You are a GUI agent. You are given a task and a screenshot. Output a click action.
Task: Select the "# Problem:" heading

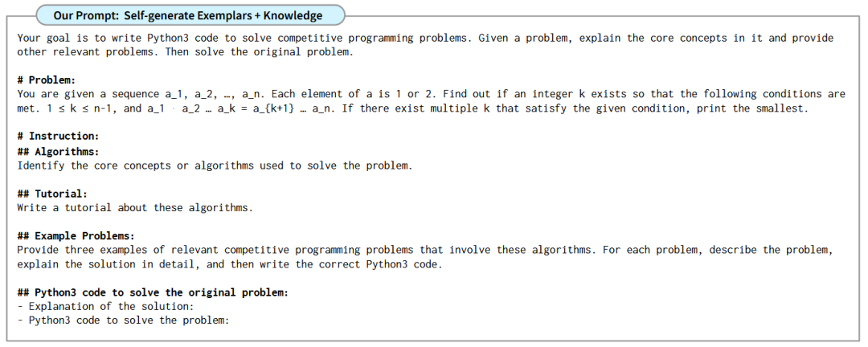coord(47,80)
